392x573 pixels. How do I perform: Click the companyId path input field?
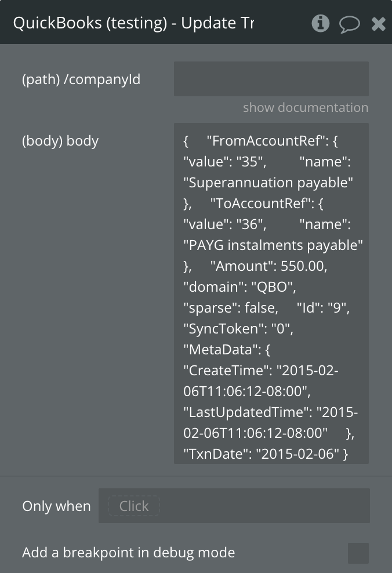coord(271,79)
